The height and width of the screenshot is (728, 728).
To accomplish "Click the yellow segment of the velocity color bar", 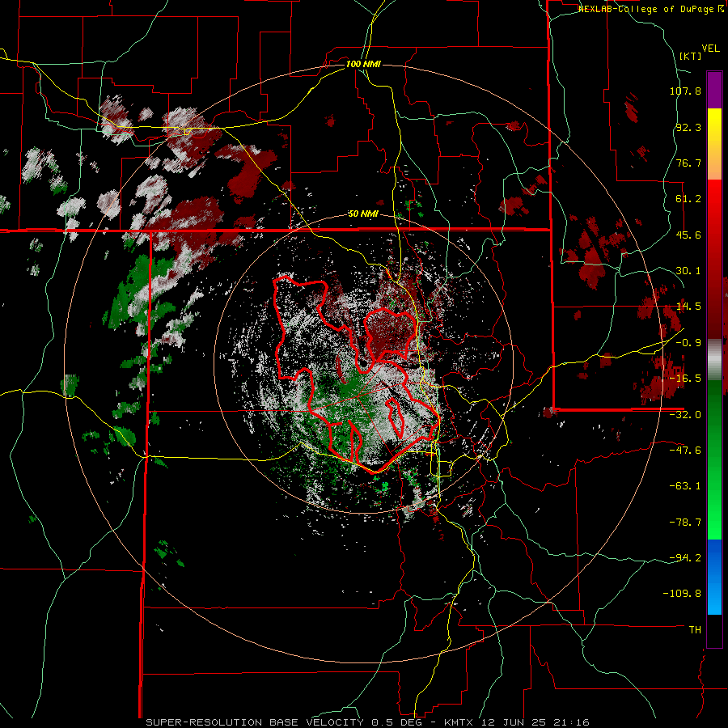I will pos(714,144).
